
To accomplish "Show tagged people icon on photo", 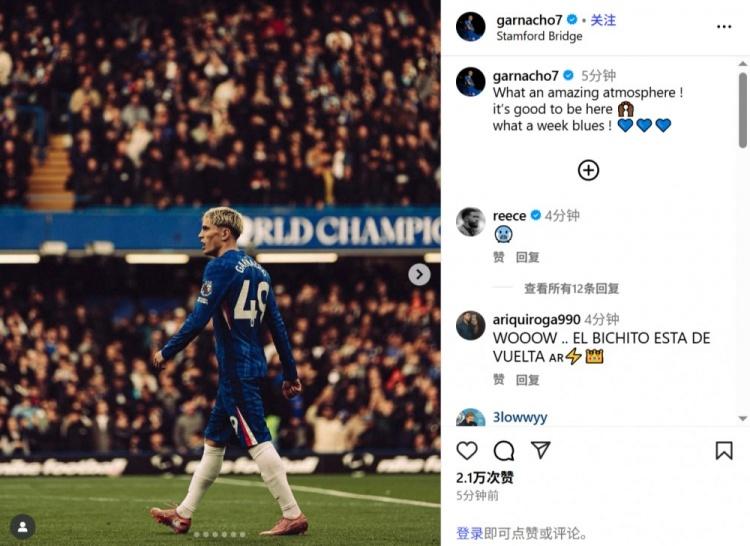I will coord(22,526).
